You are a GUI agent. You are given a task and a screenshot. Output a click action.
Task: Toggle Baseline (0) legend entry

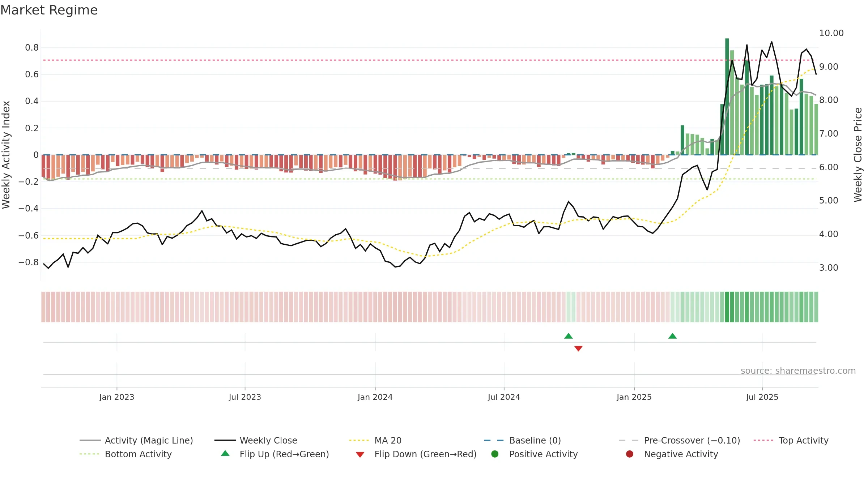[522, 440]
